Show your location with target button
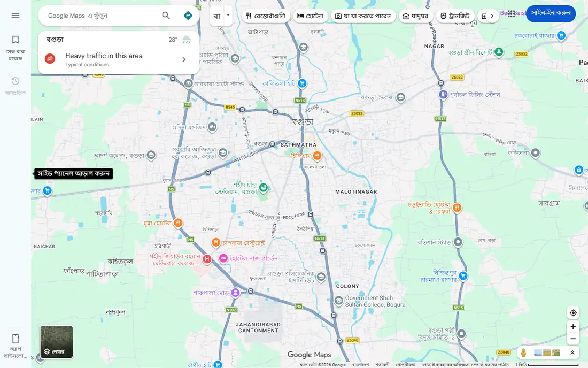Screen dimensions: 588x368 coord(572,313)
